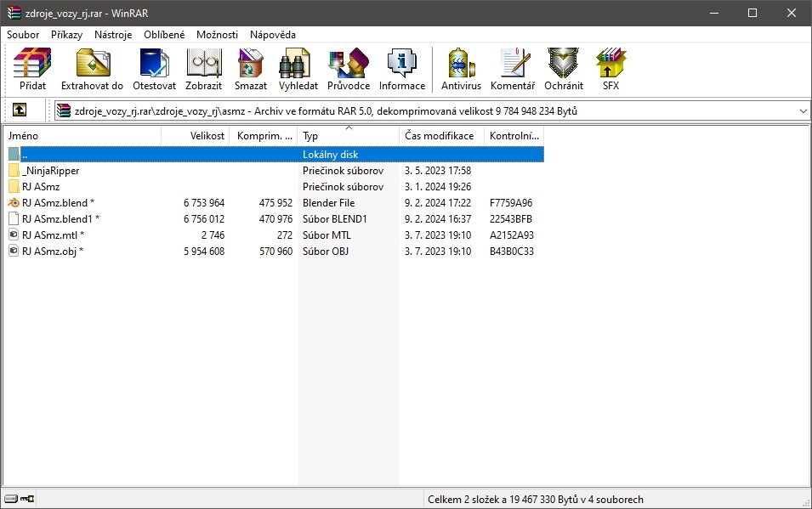Click the checksum B43B0C33

[512, 252]
